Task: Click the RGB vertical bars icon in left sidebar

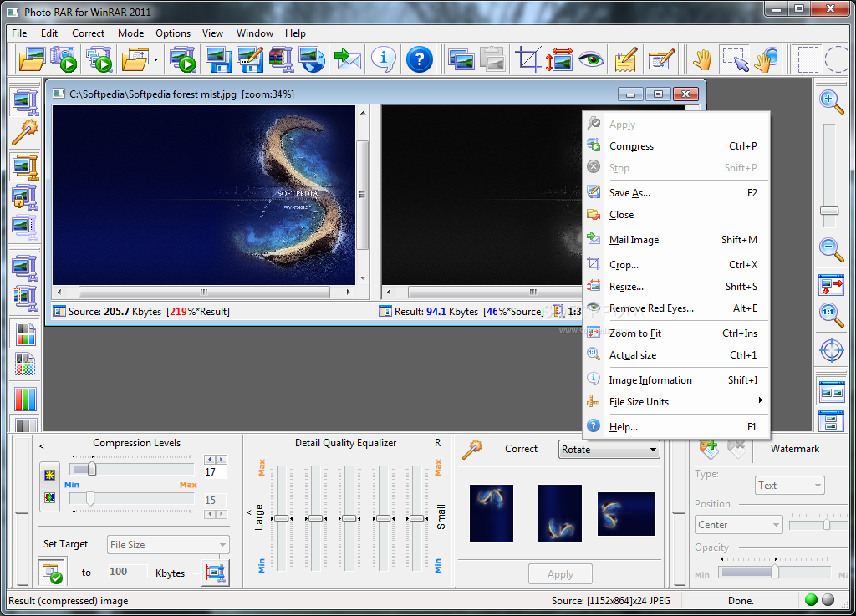Action: [25, 399]
